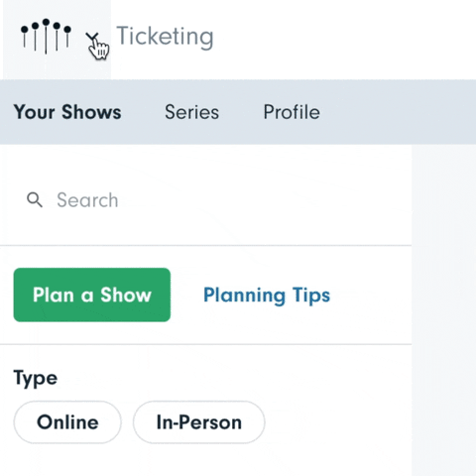Image resolution: width=476 pixels, height=476 pixels.
Task: Toggle the Online type filter chip
Action: click(x=67, y=422)
